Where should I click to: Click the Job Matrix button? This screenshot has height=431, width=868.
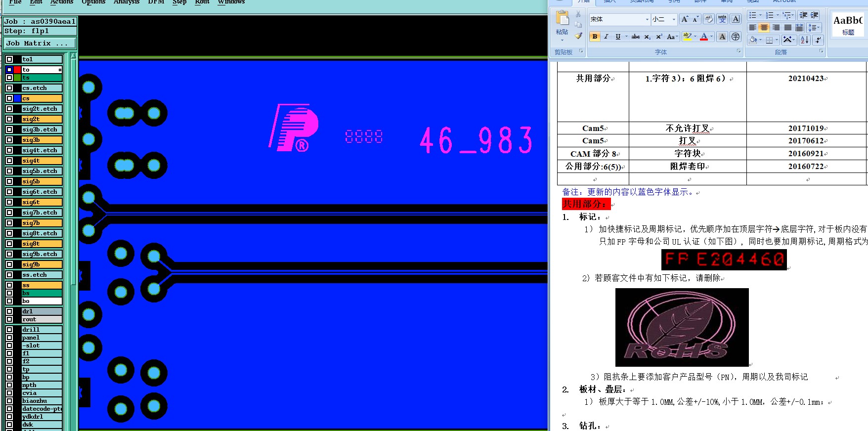(x=40, y=43)
